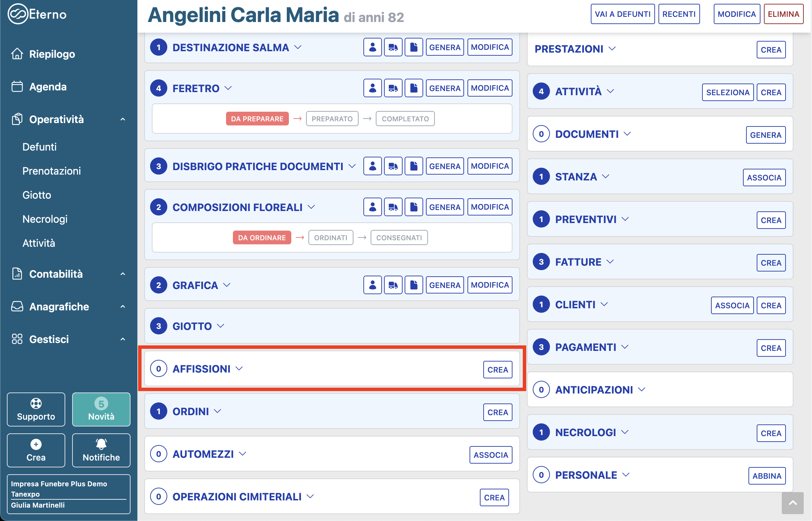
Task: Expand the Fatture section chevron
Action: (610, 262)
